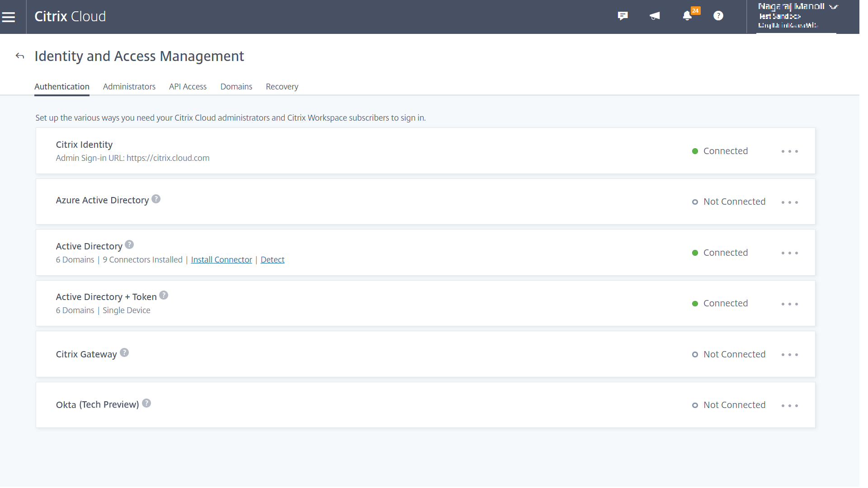Click help icon next to Okta (Tech Preview)
The height and width of the screenshot is (488, 868).
pyautogui.click(x=146, y=404)
